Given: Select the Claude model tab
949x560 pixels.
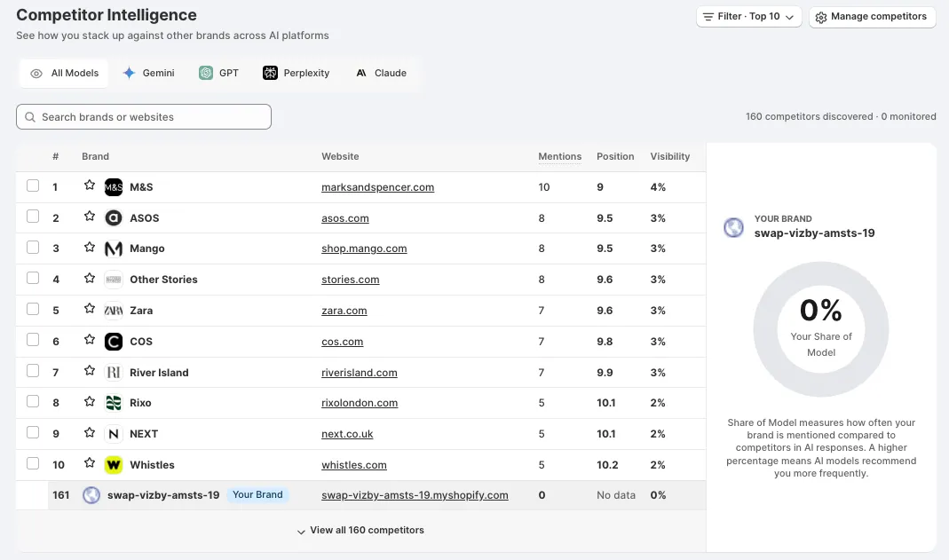Looking at the screenshot, I should pos(382,73).
